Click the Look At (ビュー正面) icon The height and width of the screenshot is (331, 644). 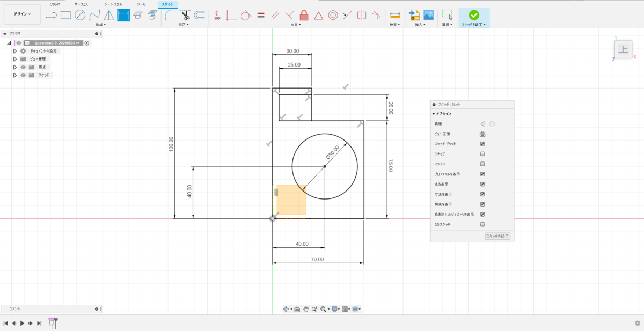click(482, 134)
